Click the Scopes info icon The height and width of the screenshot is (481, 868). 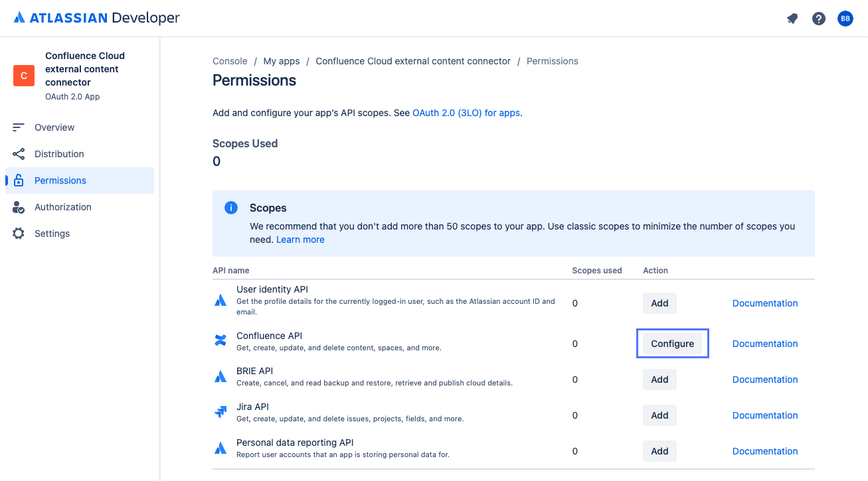click(231, 208)
